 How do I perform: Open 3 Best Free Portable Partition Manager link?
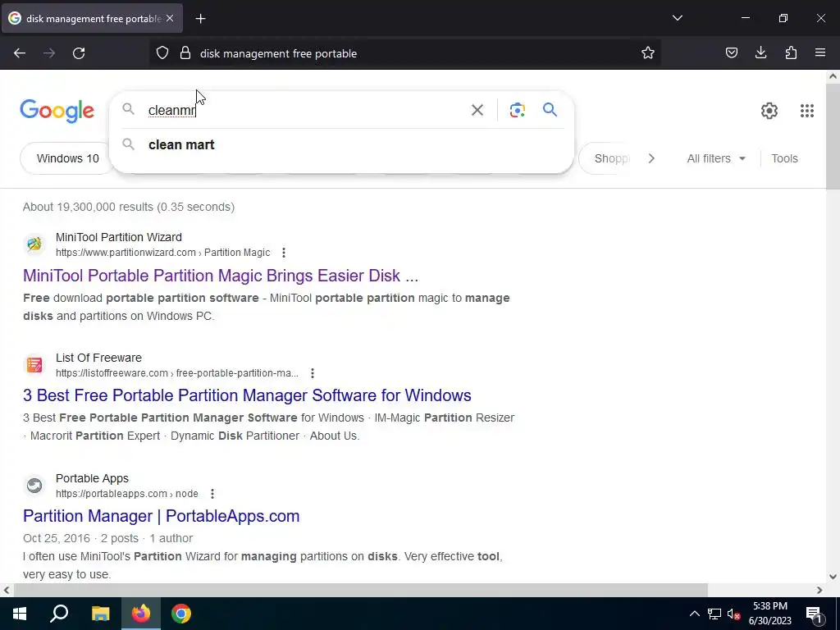tap(247, 395)
